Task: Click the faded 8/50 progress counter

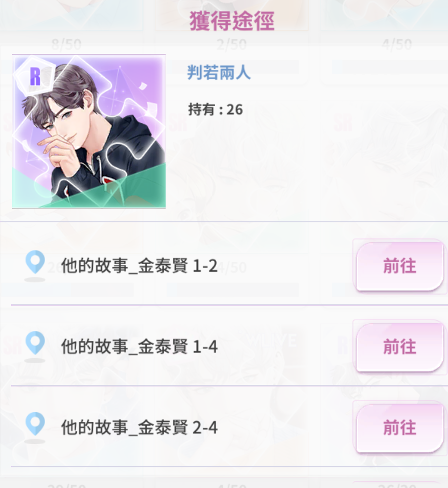Action: [66, 44]
